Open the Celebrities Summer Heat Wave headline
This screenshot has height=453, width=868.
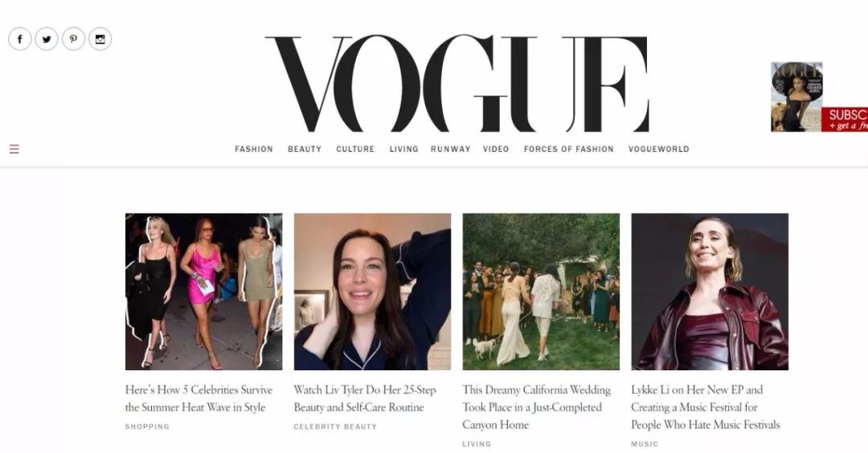click(x=199, y=398)
